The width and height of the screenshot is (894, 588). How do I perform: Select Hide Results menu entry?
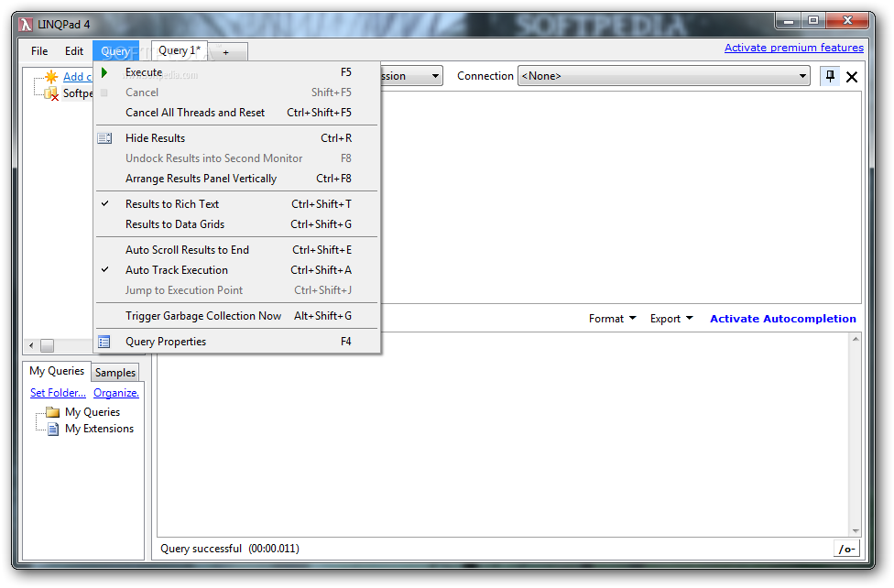pos(237,138)
